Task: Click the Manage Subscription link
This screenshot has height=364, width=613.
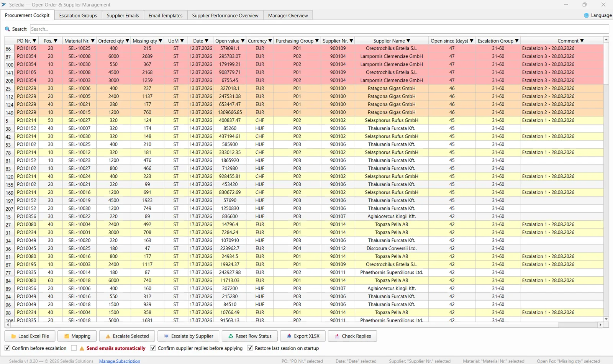Action: tap(120, 361)
